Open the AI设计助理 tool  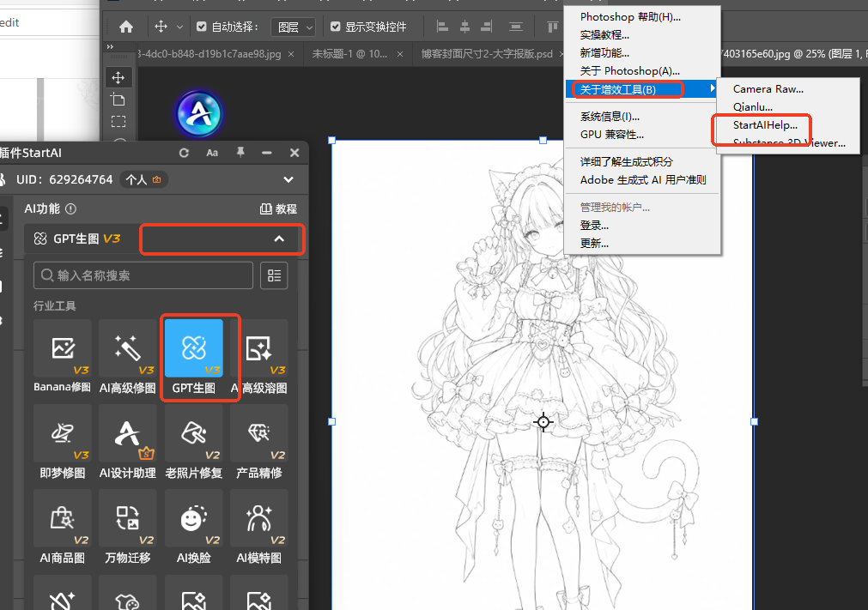[x=127, y=442]
